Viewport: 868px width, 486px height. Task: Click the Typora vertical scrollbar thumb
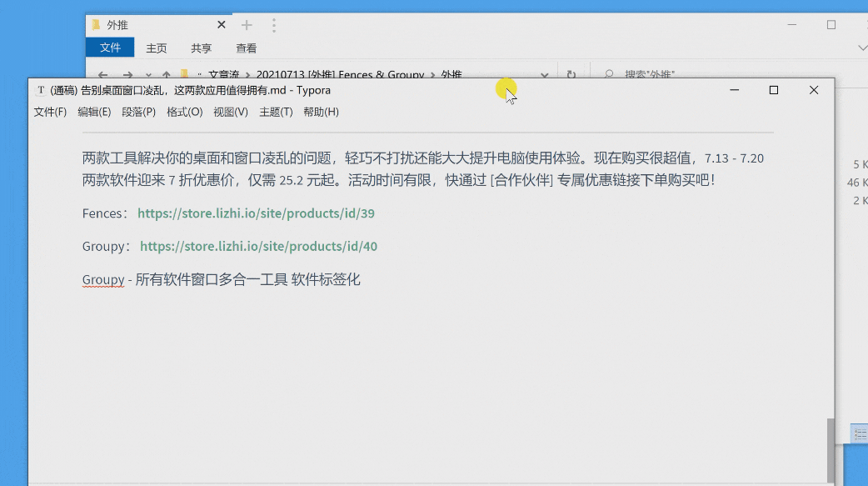tap(830, 450)
